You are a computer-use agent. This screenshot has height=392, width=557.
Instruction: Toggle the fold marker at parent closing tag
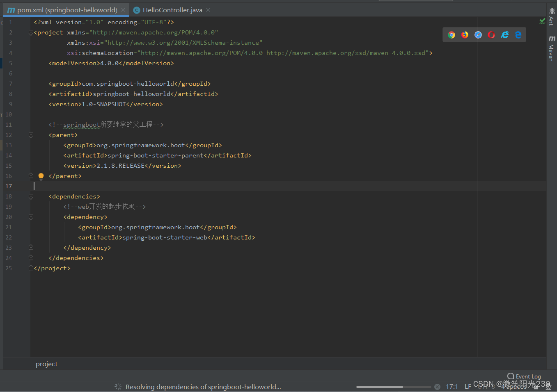[31, 175]
